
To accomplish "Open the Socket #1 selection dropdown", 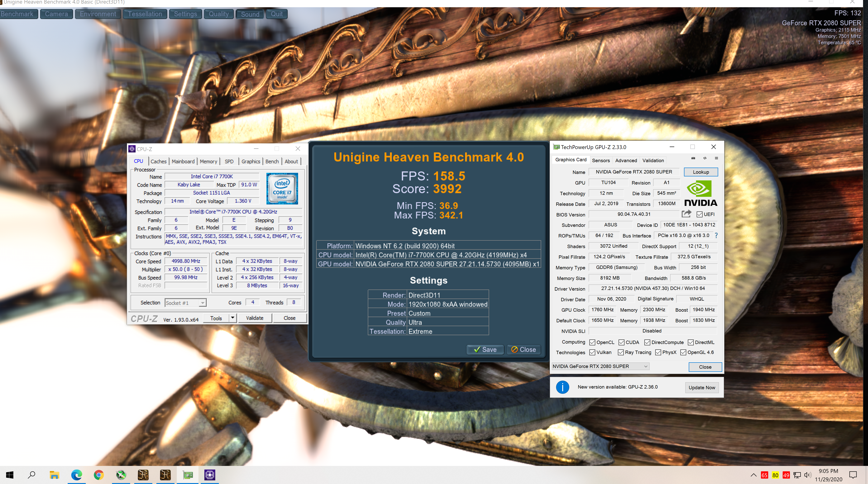I will 185,303.
